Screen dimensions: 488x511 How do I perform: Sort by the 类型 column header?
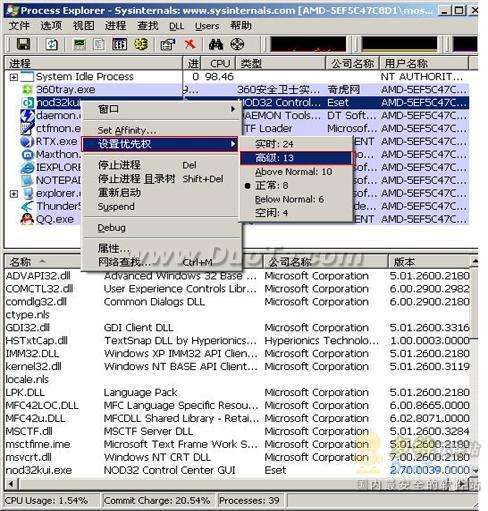280,63
